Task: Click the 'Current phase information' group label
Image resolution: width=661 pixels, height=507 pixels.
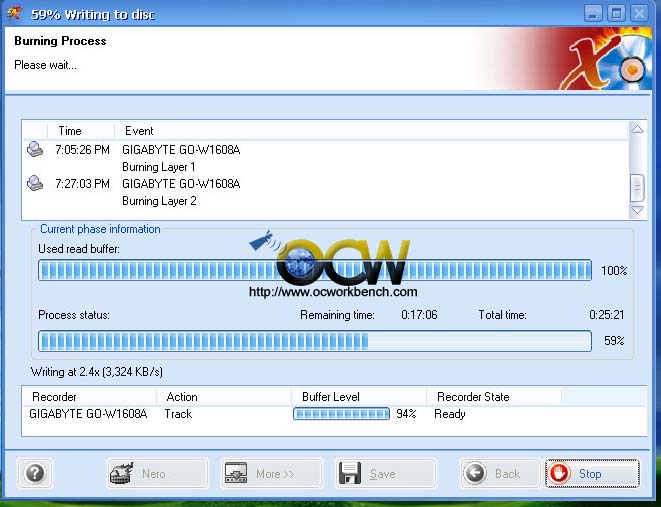Action: 100,229
